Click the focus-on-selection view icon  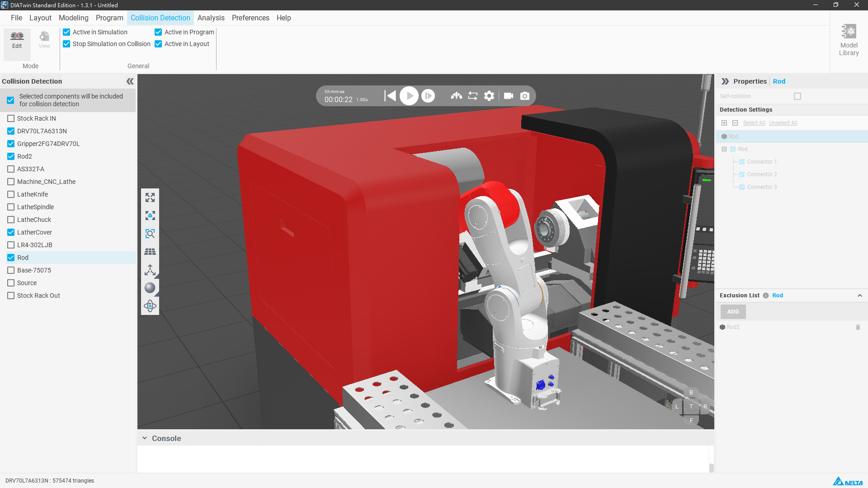coord(150,216)
